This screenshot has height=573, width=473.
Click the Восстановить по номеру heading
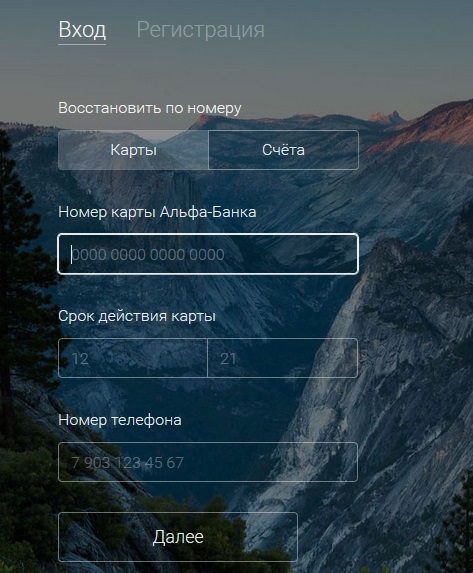(x=150, y=108)
